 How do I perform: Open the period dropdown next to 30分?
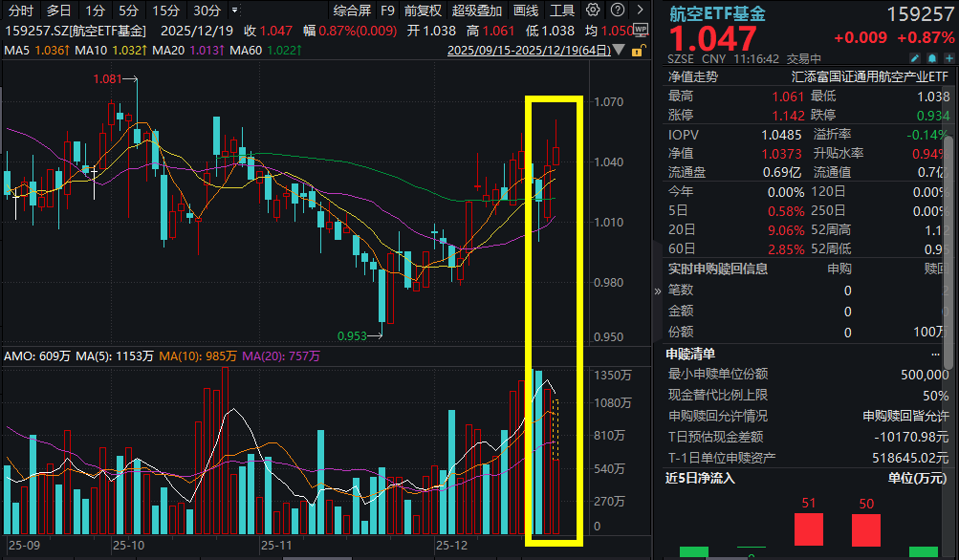coord(234,10)
